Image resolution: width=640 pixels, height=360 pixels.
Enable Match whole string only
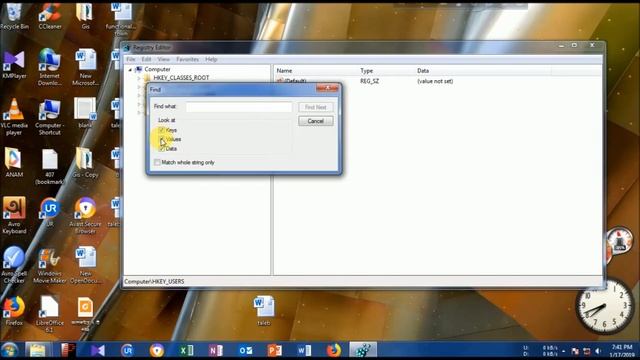pos(157,162)
